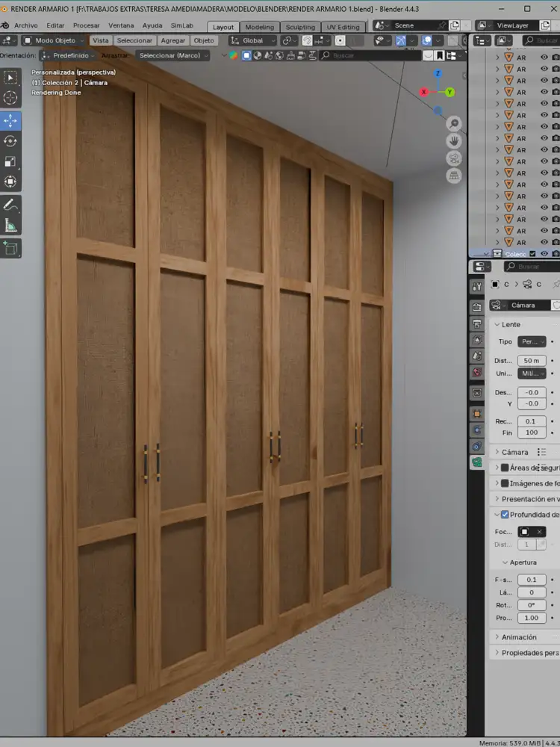560x747 pixels.
Task: Open the Render properties tab
Action: click(x=477, y=307)
